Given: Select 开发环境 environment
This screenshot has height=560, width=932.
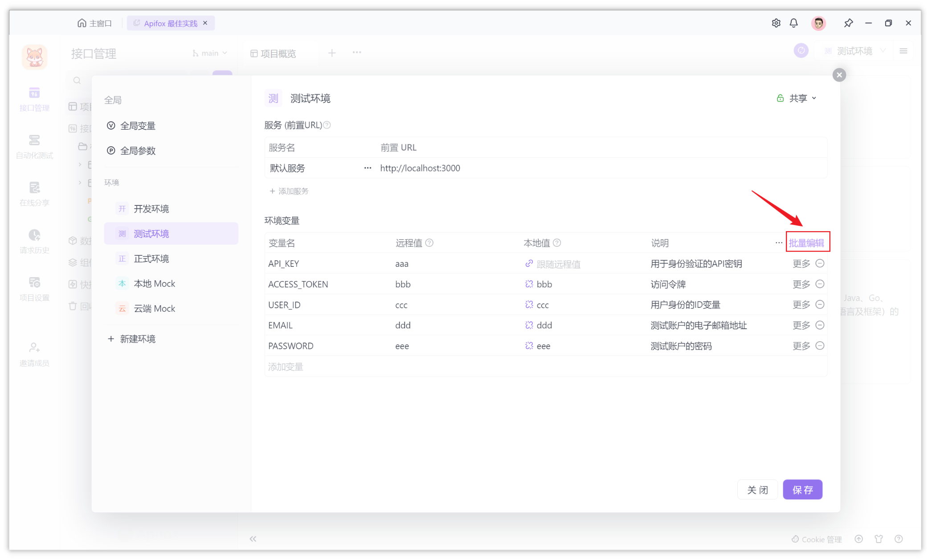Looking at the screenshot, I should tap(172, 209).
